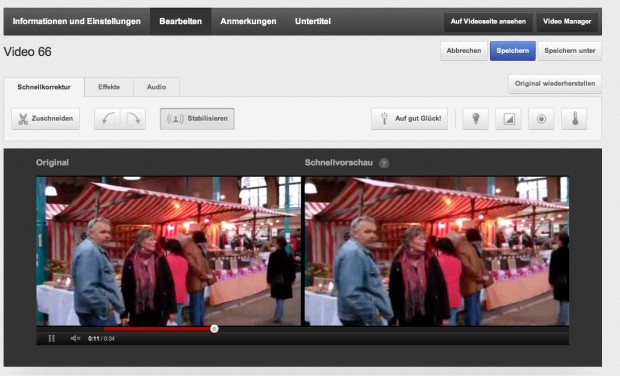Switch to Anmerkungen tab
The height and width of the screenshot is (376, 620).
(x=248, y=21)
